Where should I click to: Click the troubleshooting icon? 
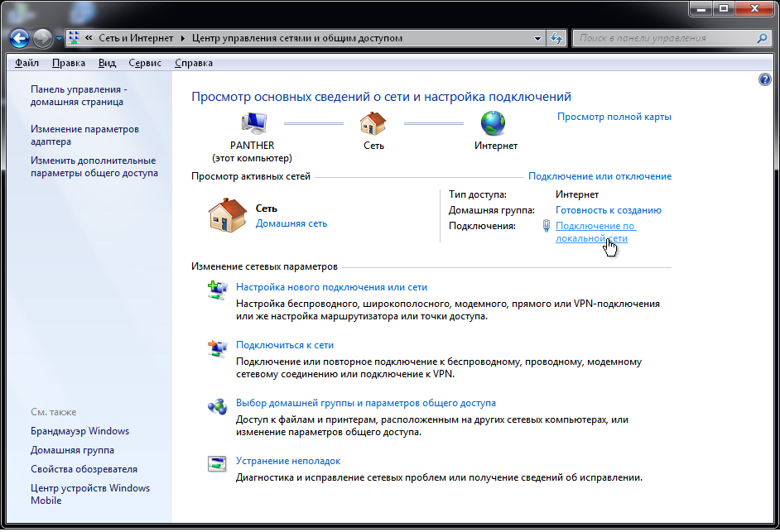pyautogui.click(x=217, y=463)
